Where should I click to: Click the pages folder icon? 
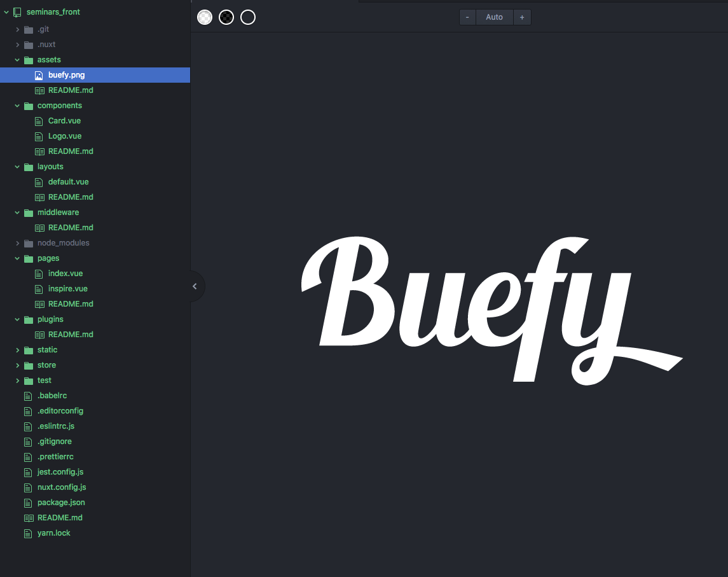pos(29,258)
